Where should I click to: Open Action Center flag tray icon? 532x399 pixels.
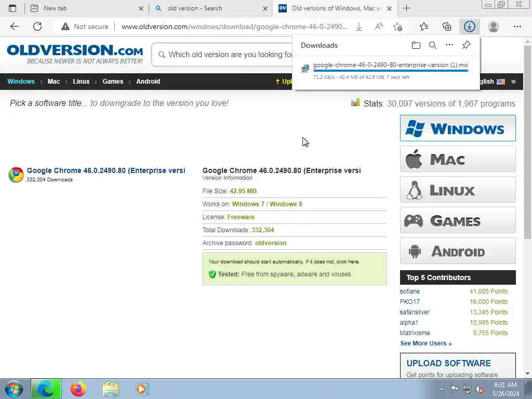point(454,389)
